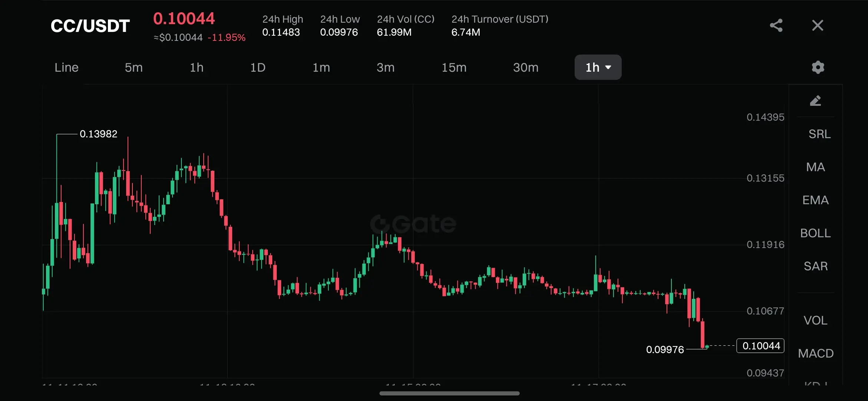Screen dimensions: 868x401
Task: Choose the 15m timeframe
Action: click(x=454, y=67)
